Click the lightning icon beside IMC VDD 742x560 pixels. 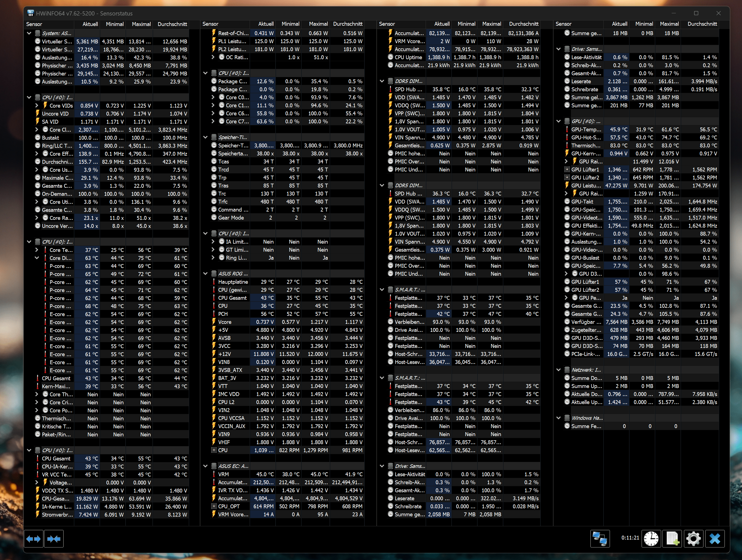click(x=214, y=394)
